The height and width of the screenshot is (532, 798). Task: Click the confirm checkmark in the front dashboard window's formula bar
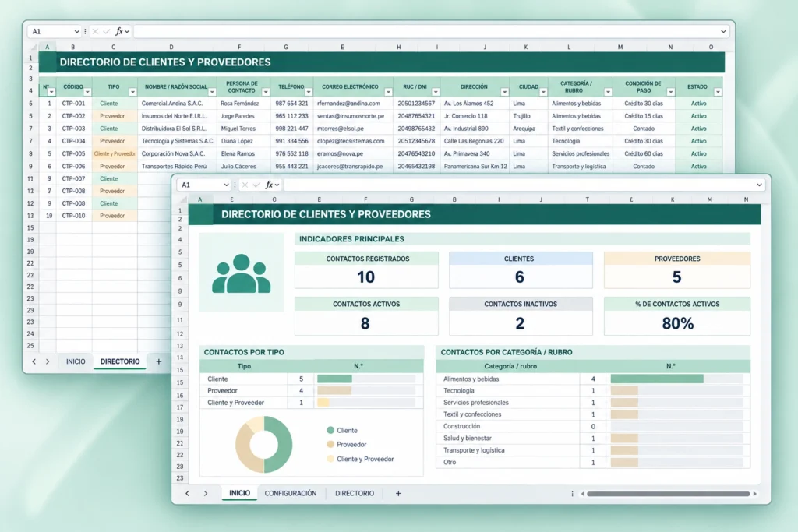(x=256, y=185)
